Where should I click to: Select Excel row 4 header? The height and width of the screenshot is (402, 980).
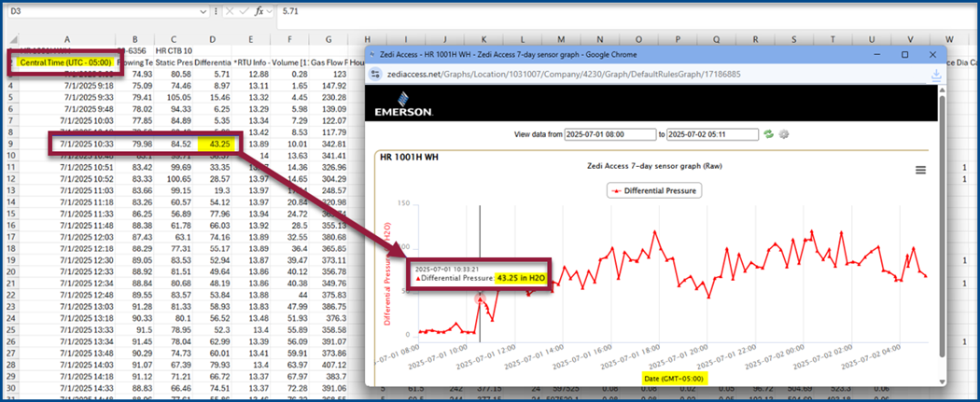pyautogui.click(x=10, y=86)
